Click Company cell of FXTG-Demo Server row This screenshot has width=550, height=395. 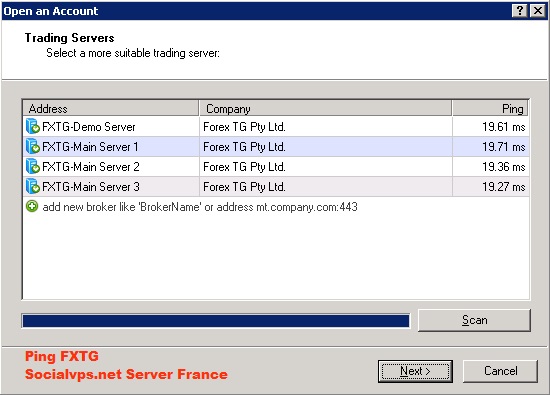click(326, 127)
